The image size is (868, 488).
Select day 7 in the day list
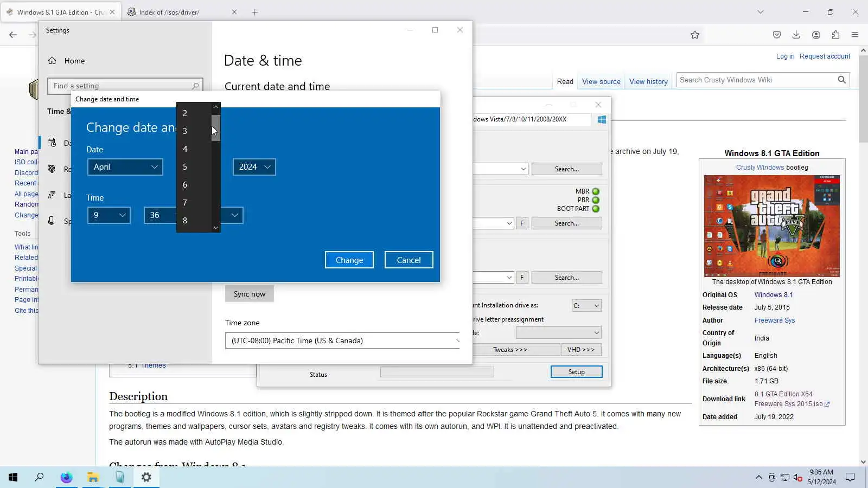point(193,203)
